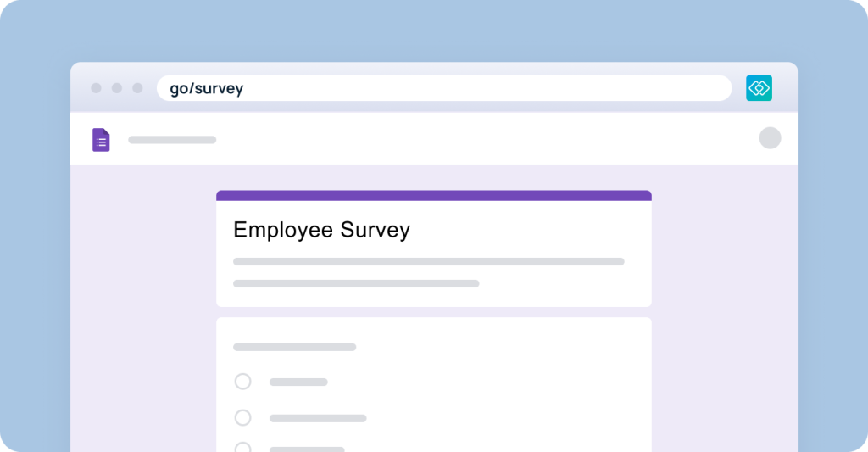Click the form name placeholder beside Forms icon
868x452 pixels.
click(x=172, y=140)
